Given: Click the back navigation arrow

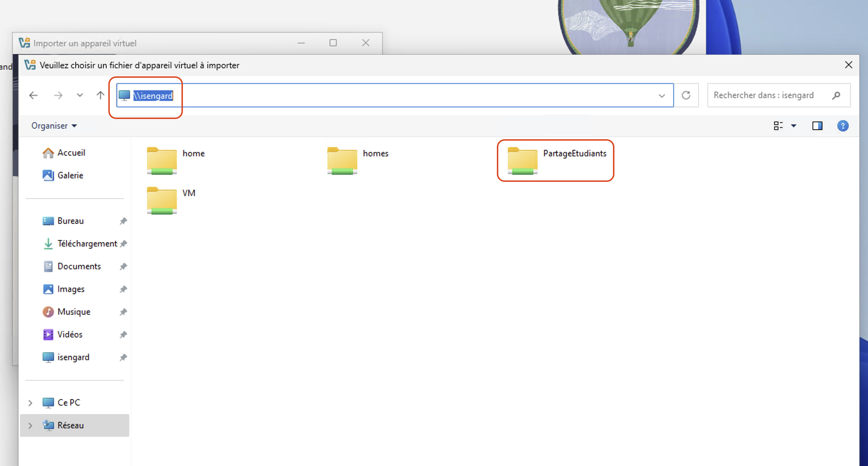Looking at the screenshot, I should (x=33, y=95).
